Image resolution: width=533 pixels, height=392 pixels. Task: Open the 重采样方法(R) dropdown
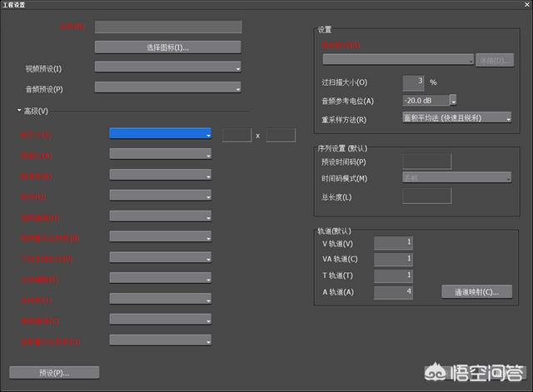coord(456,118)
